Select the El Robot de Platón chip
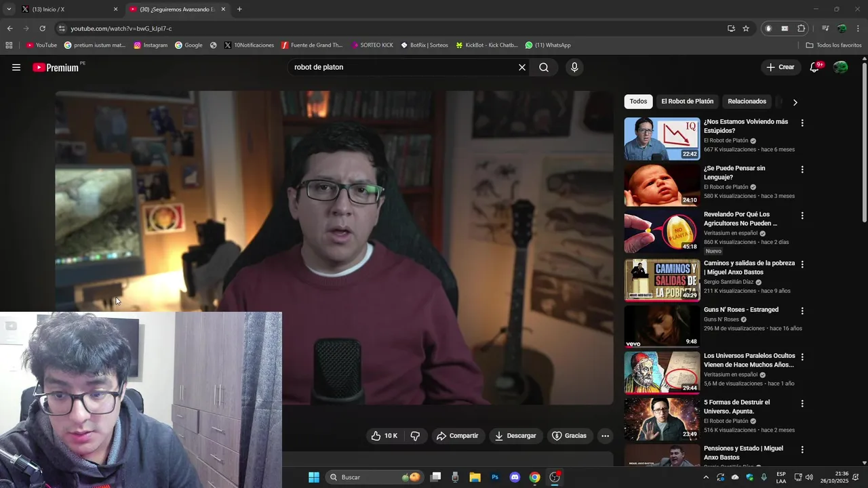 tap(687, 102)
